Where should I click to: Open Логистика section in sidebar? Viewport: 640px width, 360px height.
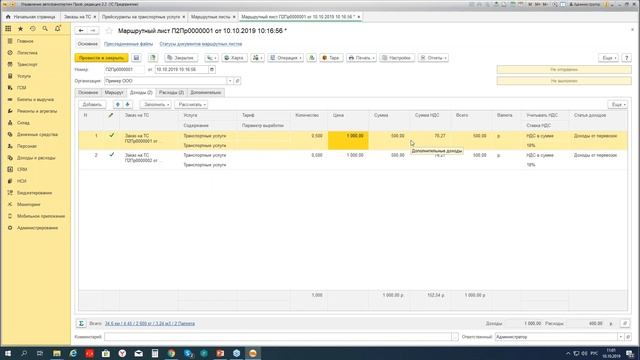pos(27,53)
